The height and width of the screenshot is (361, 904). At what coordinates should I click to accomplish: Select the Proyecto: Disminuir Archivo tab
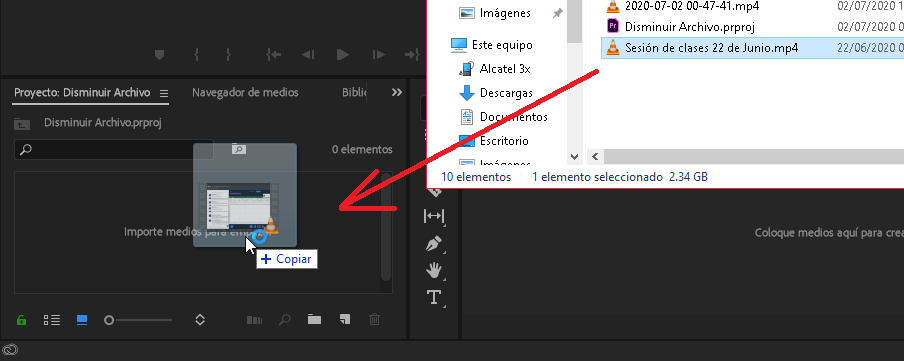(x=82, y=92)
